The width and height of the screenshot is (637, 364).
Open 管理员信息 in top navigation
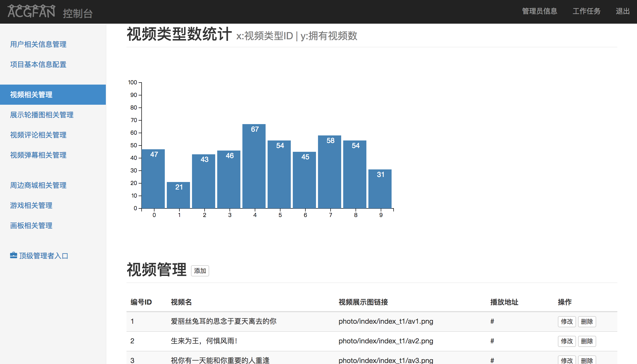click(539, 11)
